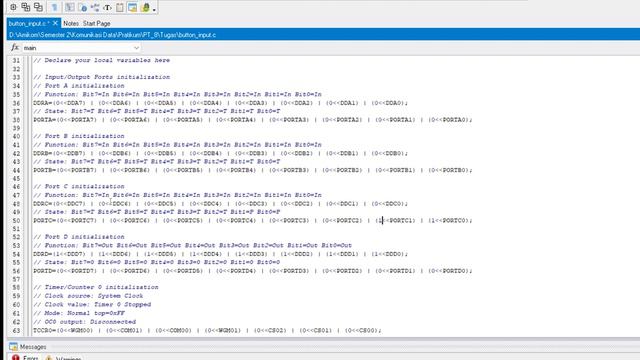
Task: Click comment '// Clock source: System Clock'
Action: [88, 296]
